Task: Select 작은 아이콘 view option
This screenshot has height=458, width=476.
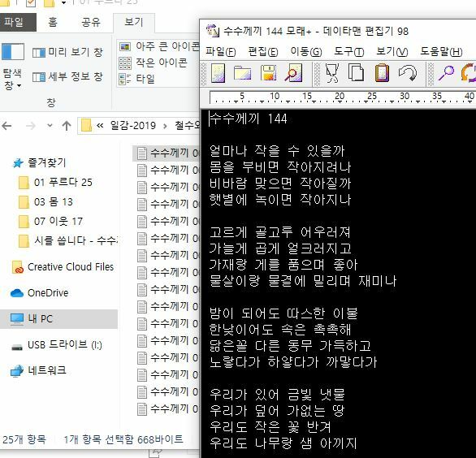Action: pos(153,63)
